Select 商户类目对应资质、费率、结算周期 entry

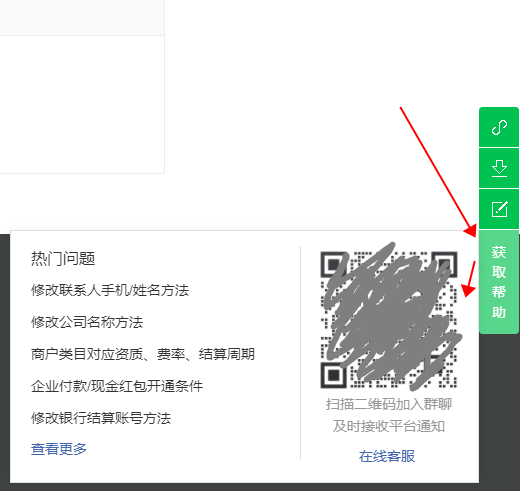[143, 354]
